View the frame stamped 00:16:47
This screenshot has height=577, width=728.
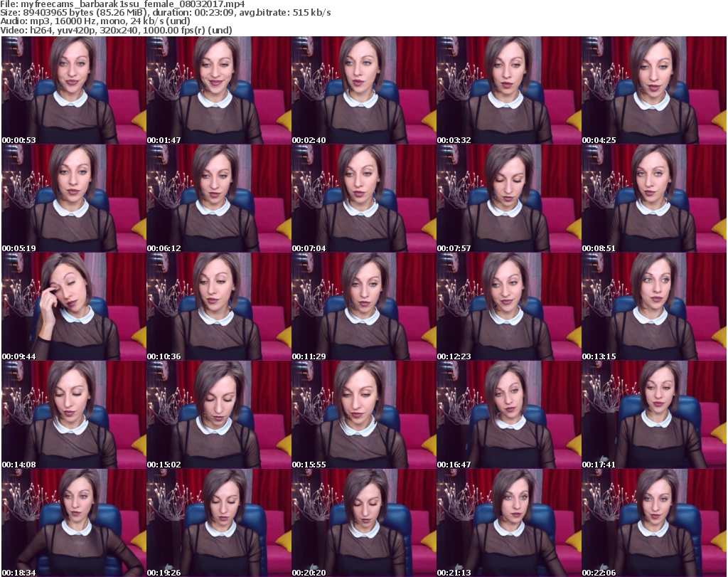509,414
